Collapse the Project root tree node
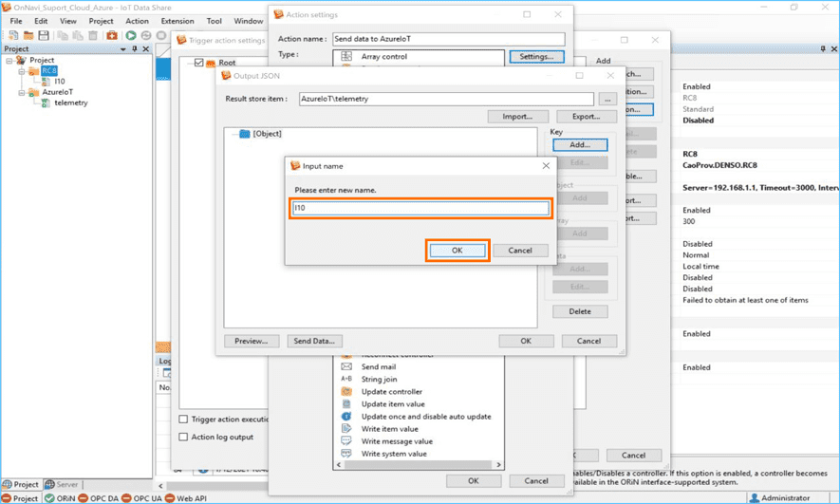Viewport: 840px width, 504px height. pyautogui.click(x=9, y=61)
